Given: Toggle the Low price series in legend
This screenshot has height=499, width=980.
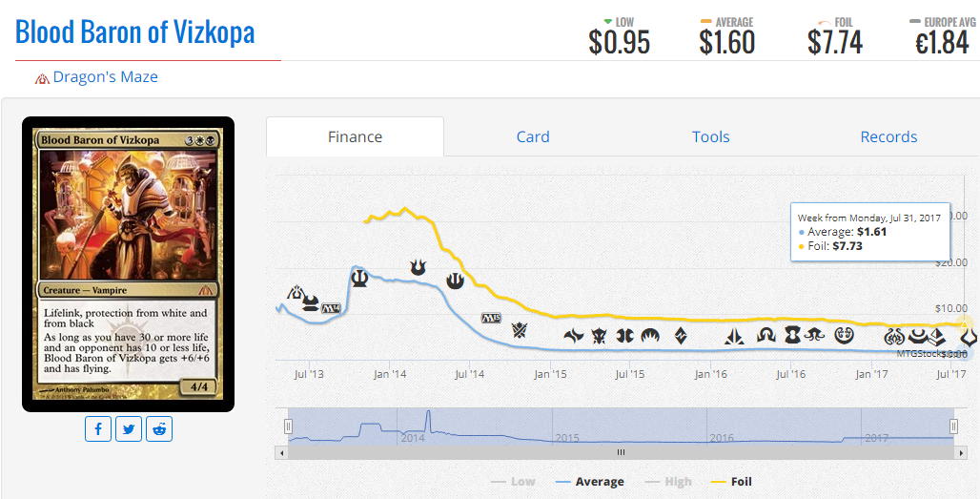Looking at the screenshot, I should (513, 482).
